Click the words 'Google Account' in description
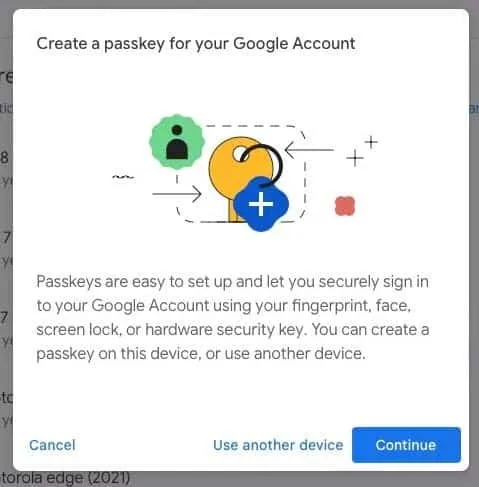The image size is (479, 487). [x=150, y=305]
